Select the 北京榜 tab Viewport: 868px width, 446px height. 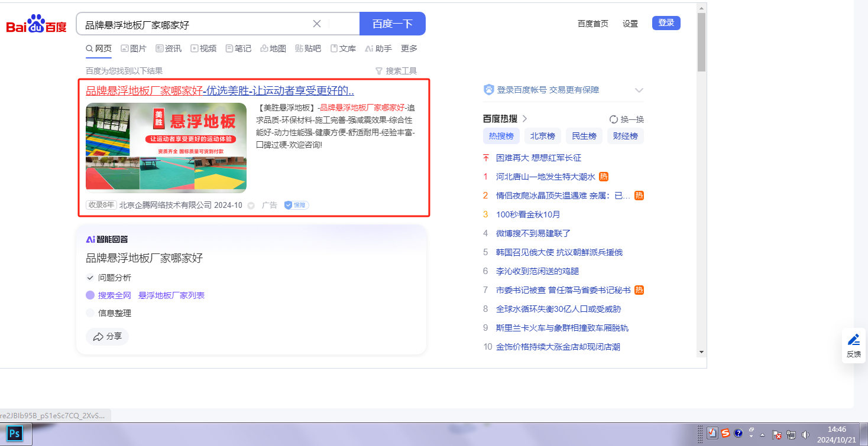click(543, 136)
